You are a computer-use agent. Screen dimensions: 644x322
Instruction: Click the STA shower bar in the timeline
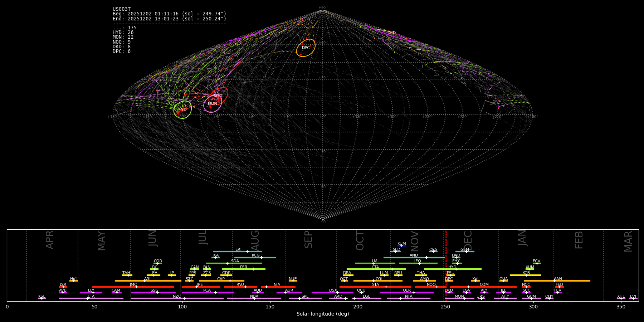[x=375, y=287]
